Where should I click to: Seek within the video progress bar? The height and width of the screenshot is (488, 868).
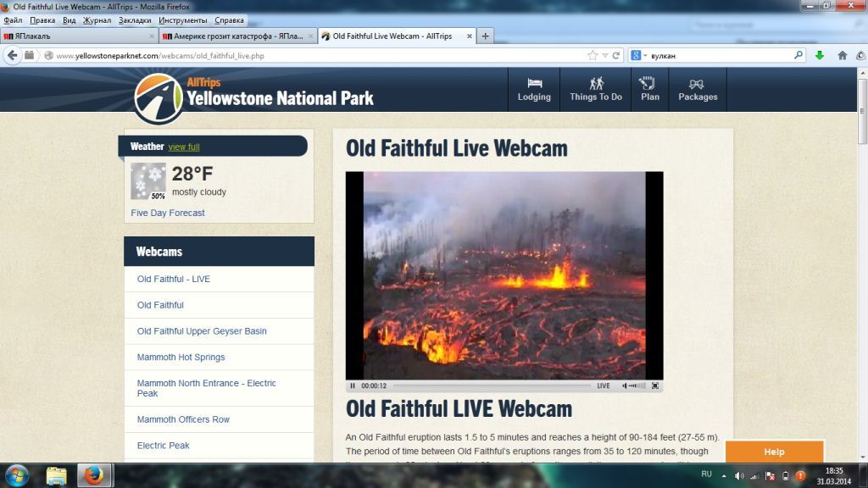click(x=492, y=385)
